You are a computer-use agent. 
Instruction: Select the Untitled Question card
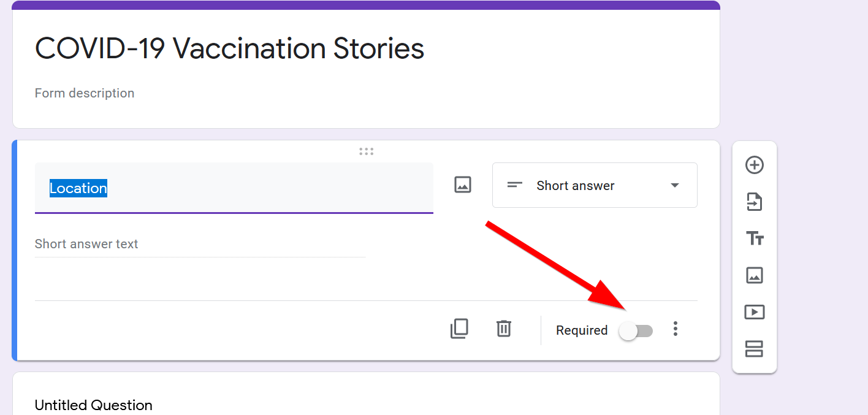(94, 405)
